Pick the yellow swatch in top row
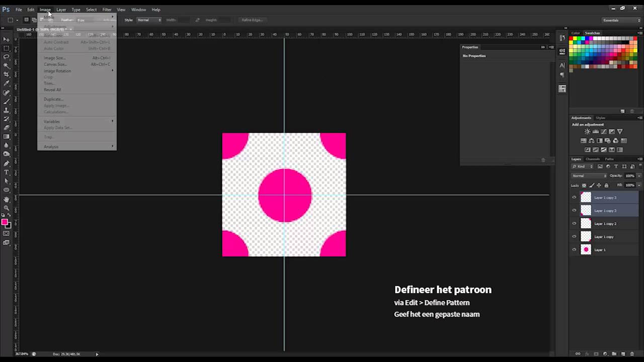The height and width of the screenshot is (362, 644). 576,39
